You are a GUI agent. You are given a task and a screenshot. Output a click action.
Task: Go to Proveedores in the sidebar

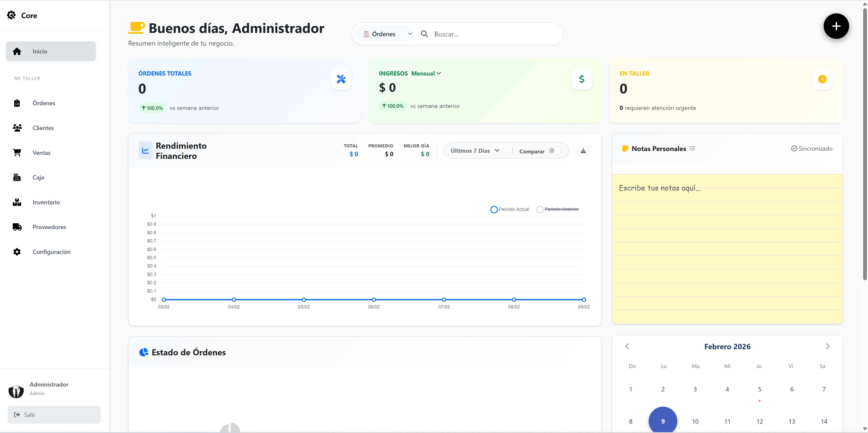[x=49, y=227]
